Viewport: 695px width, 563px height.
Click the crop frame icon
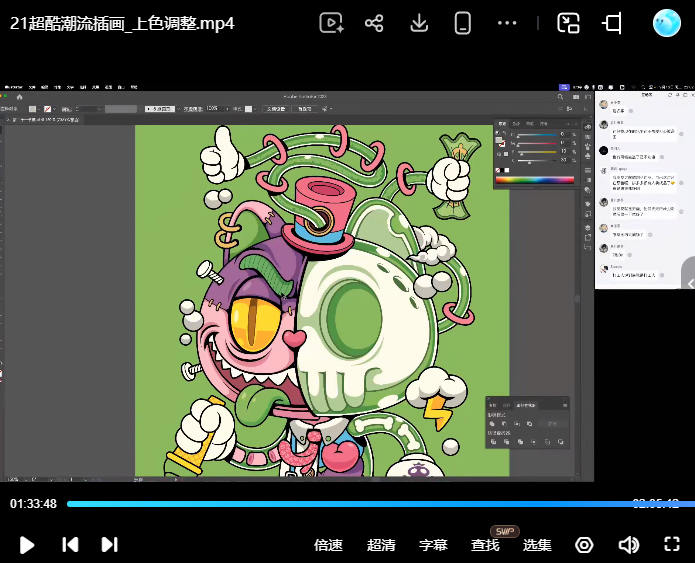tap(613, 23)
